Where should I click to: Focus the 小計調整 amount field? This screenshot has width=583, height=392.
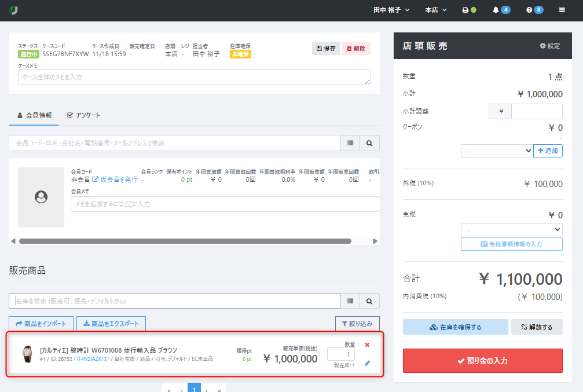coord(537,111)
